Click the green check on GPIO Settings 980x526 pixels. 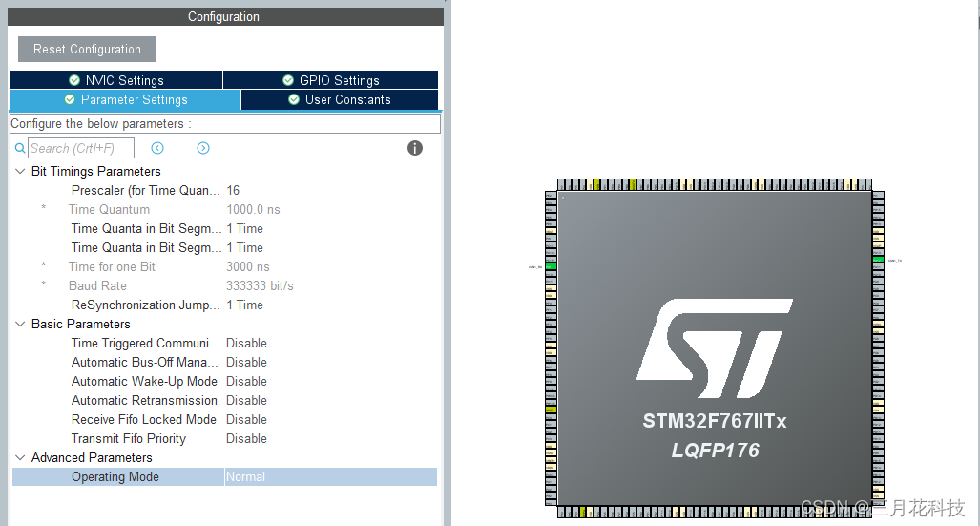point(288,80)
